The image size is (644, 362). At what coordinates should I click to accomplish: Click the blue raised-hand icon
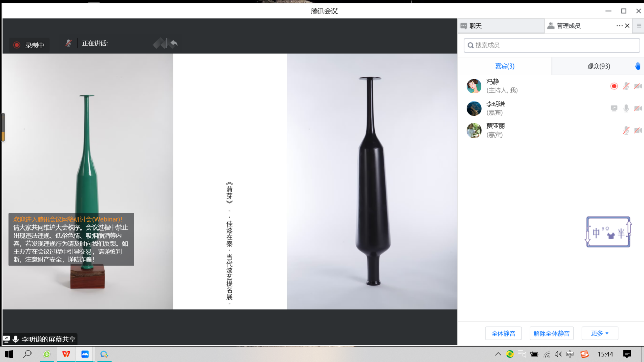coord(638,66)
